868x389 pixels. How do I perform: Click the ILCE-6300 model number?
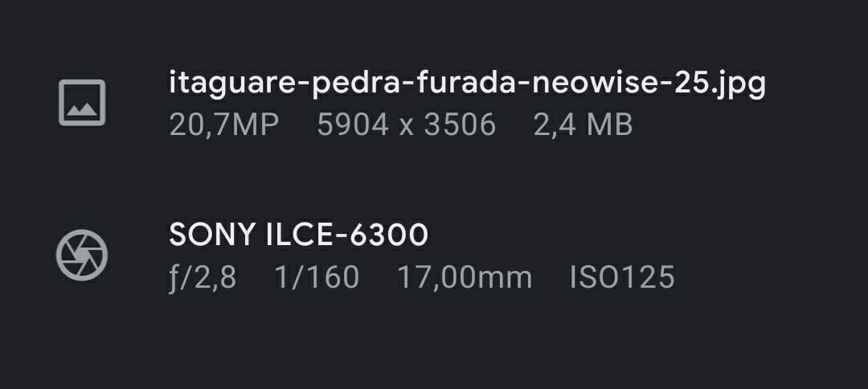tap(346, 235)
